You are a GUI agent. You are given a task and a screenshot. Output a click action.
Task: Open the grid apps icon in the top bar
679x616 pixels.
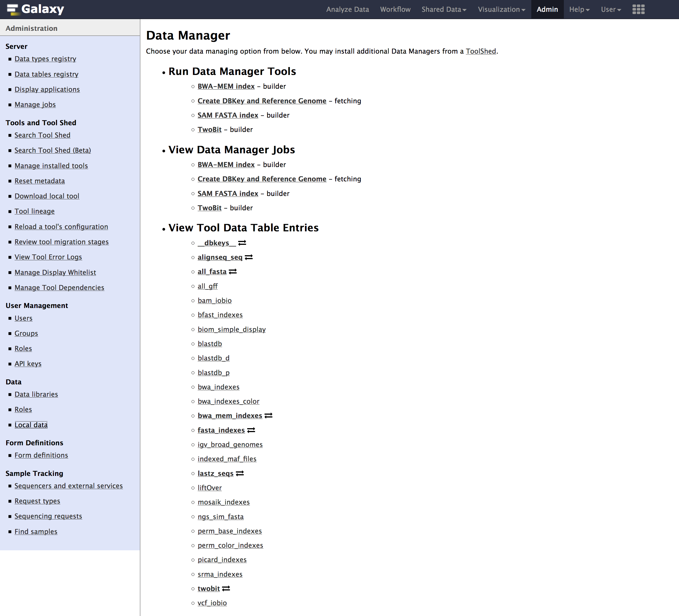(x=638, y=10)
